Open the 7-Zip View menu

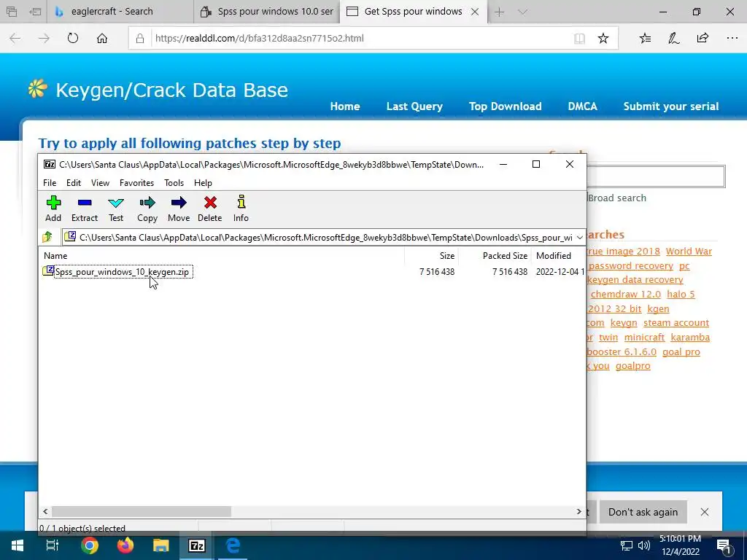[x=100, y=183]
